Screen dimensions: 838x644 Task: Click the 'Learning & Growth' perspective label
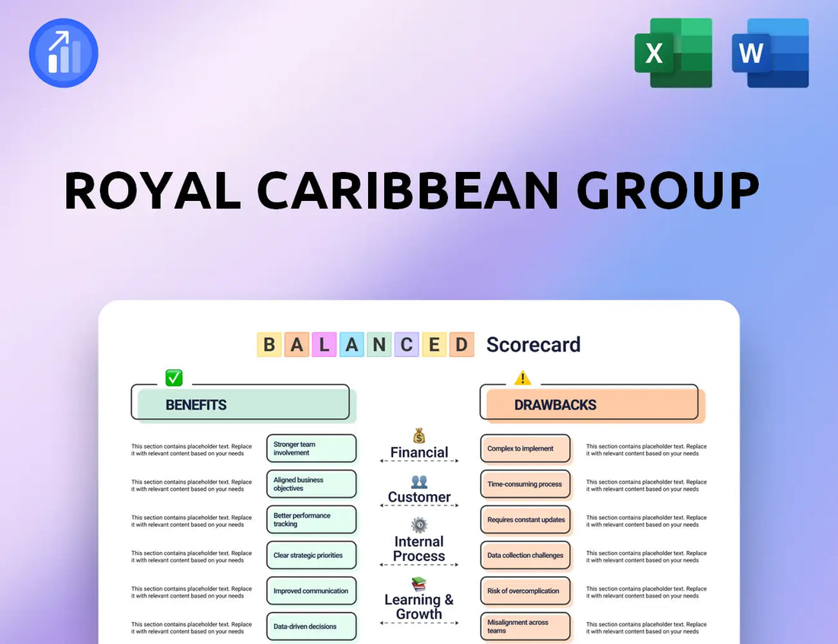(419, 607)
